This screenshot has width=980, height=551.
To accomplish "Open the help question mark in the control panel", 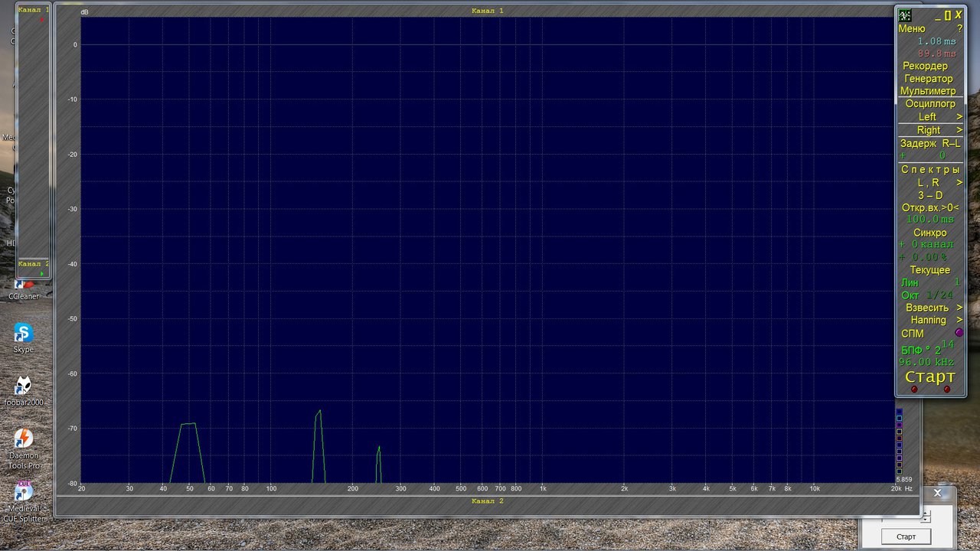I will pyautogui.click(x=959, y=28).
